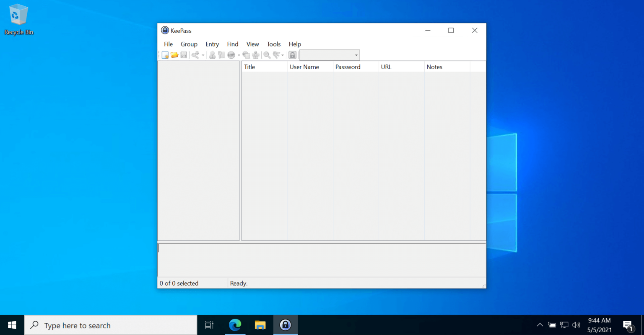
Task: Click the Copy Password toolbar icon
Action: [x=221, y=55]
